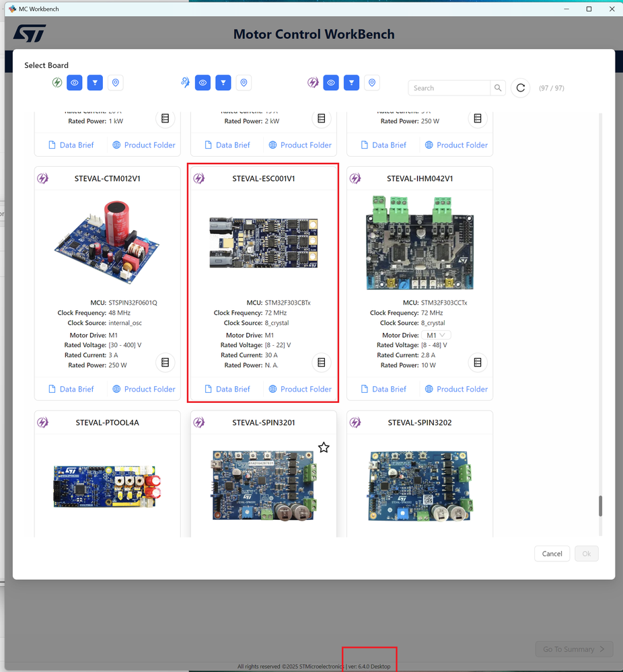The image size is (623, 672).
Task: Open Data Brief on top-row 250 W card
Action: pyautogui.click(x=383, y=145)
